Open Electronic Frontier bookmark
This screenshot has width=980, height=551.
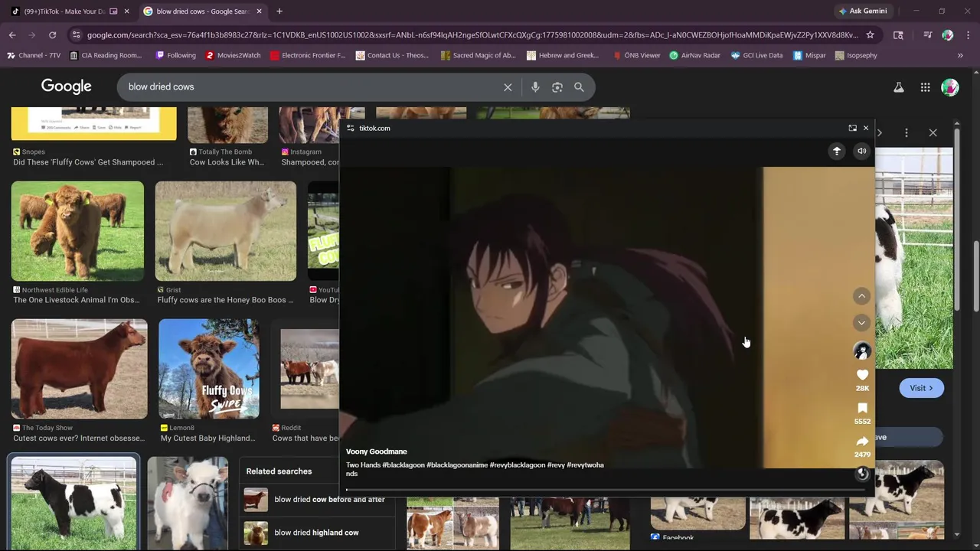308,55
